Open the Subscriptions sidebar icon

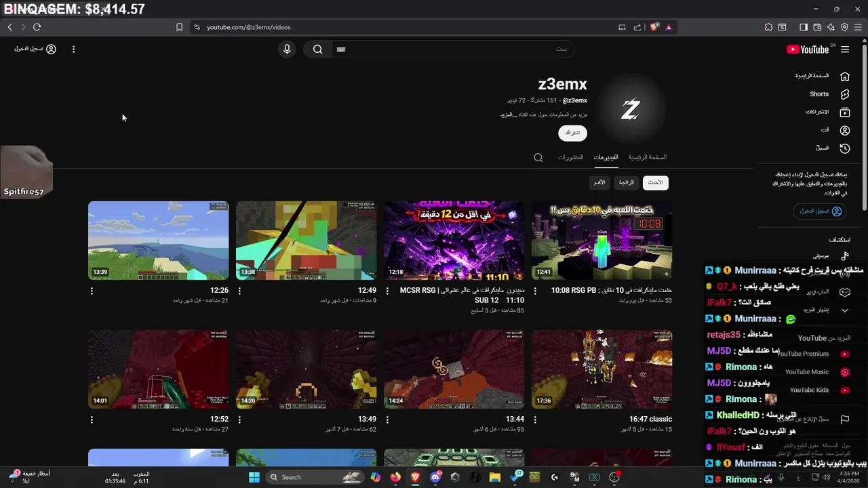coord(845,112)
